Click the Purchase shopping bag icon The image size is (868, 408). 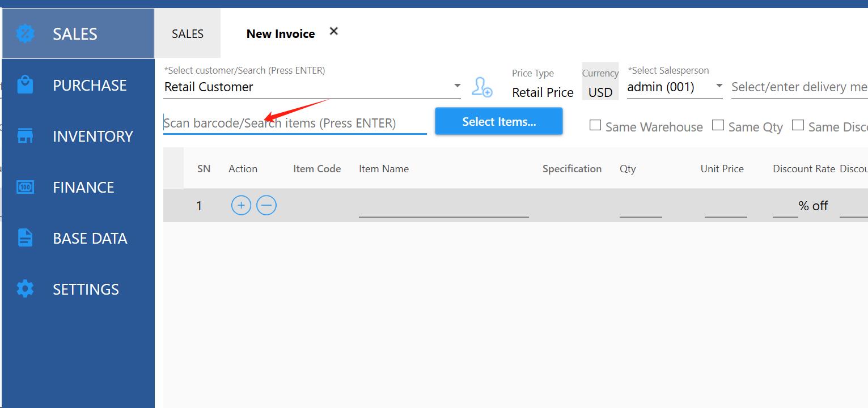(25, 85)
